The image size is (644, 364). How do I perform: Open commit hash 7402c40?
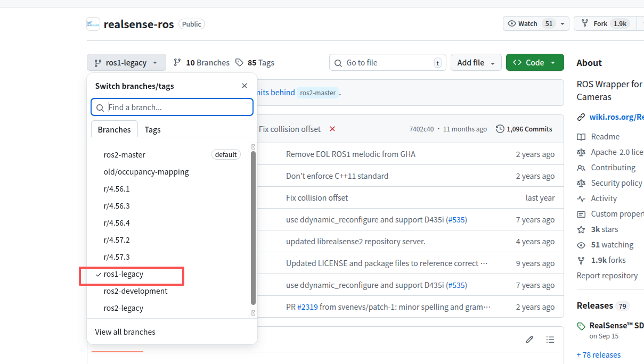tap(421, 129)
